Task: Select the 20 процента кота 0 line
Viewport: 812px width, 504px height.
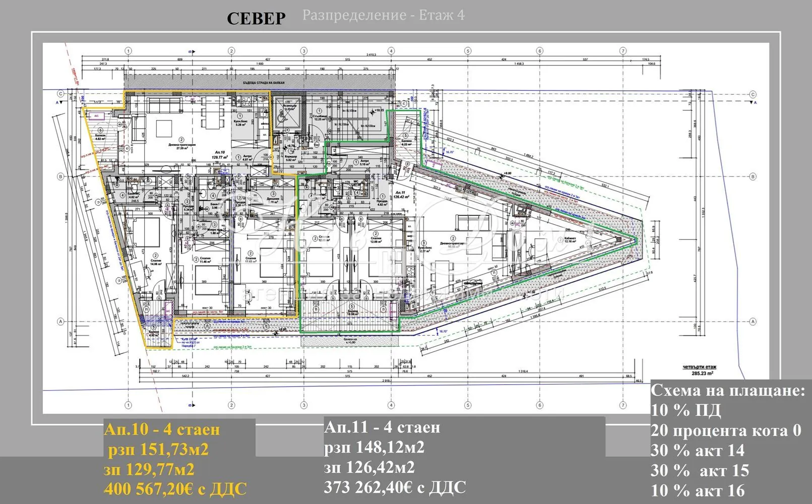Action: coord(725,430)
